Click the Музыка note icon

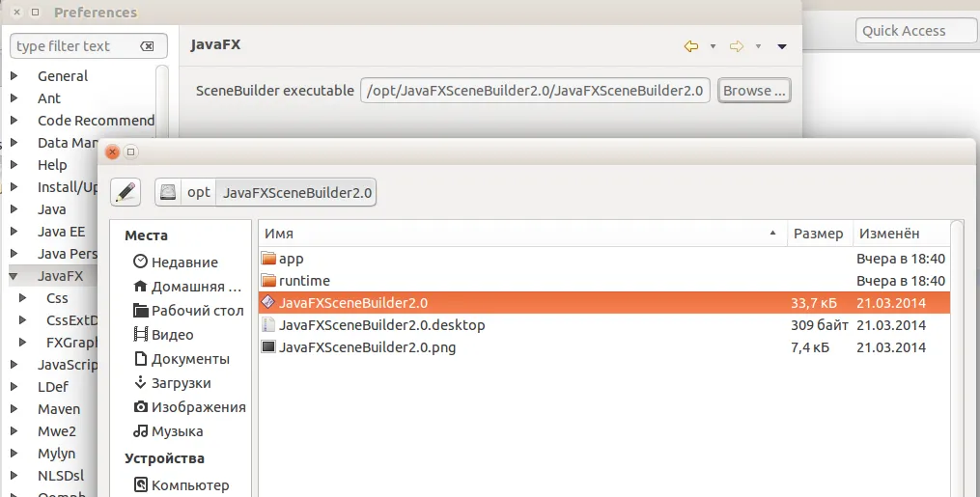(141, 430)
